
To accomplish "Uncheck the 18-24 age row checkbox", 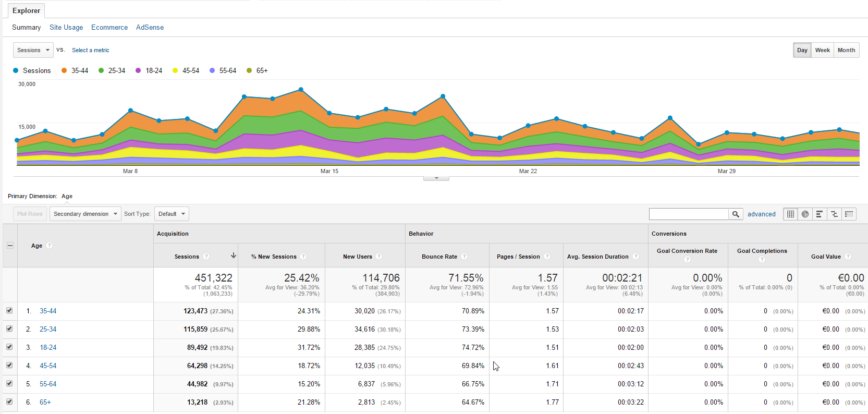I will pos(9,347).
